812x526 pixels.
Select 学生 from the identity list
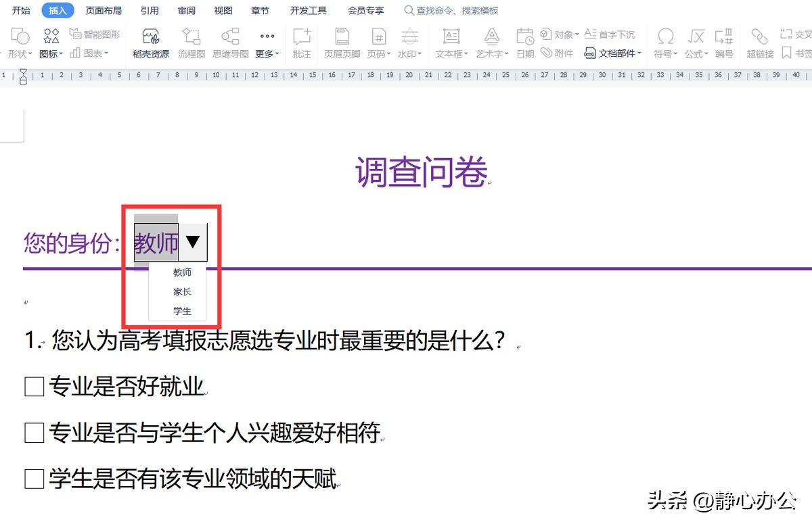(x=182, y=312)
